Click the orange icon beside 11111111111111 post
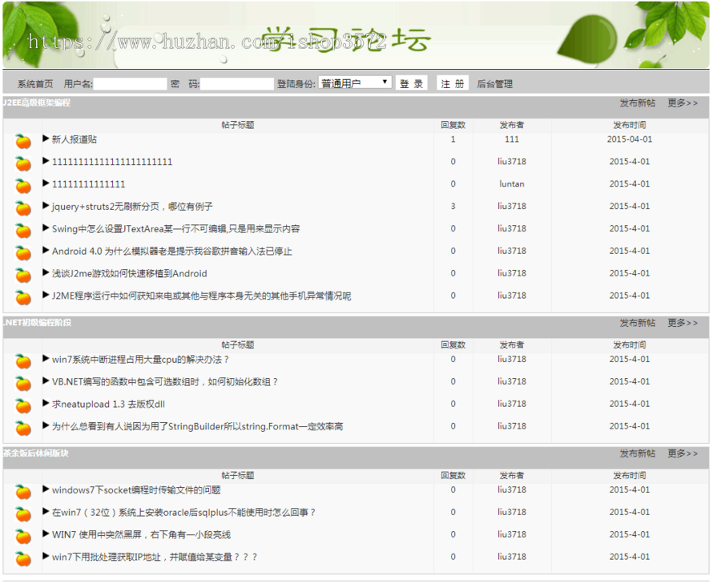Viewport: 721px width, 588px height. [23, 186]
